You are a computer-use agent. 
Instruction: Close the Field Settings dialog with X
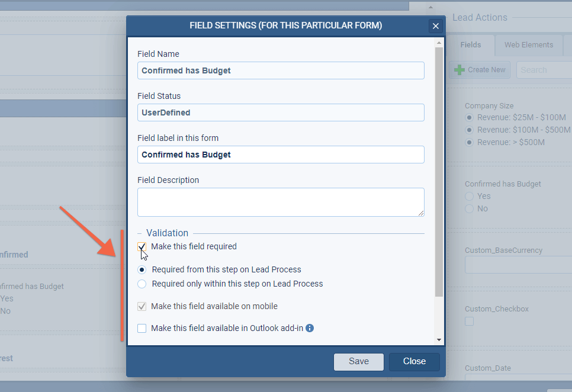pos(436,26)
